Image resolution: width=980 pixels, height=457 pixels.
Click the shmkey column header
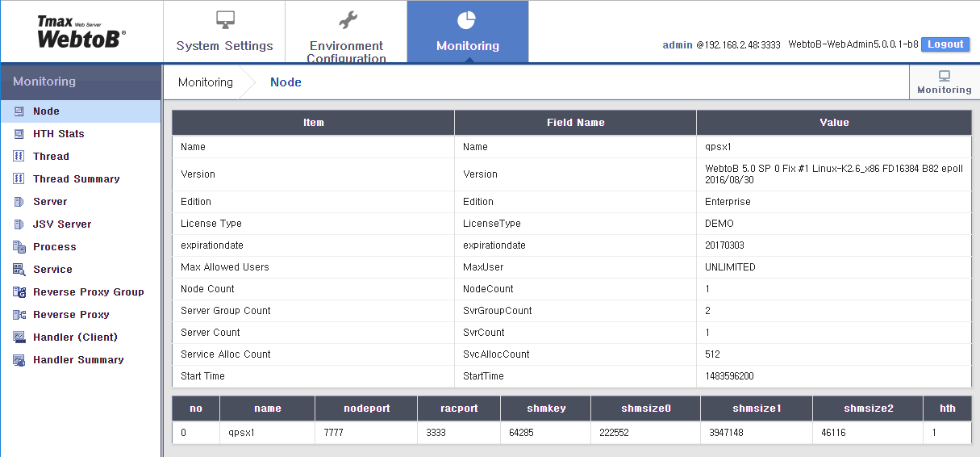click(545, 409)
